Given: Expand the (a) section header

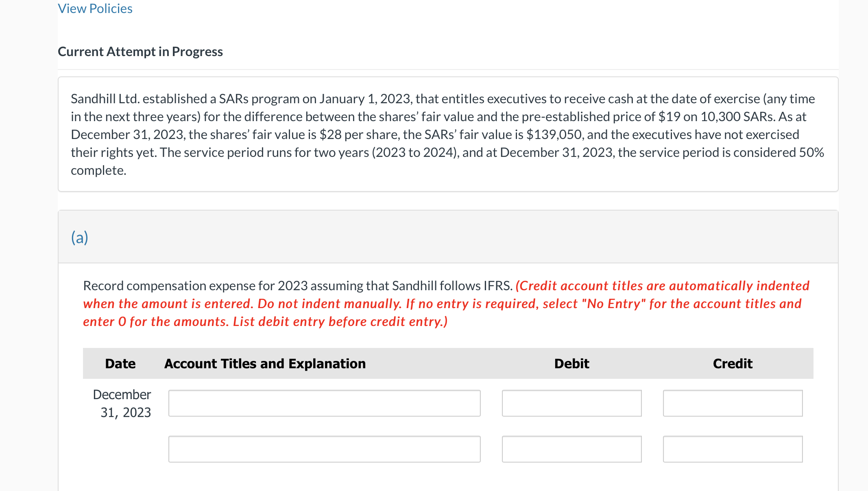Looking at the screenshot, I should click(x=80, y=237).
